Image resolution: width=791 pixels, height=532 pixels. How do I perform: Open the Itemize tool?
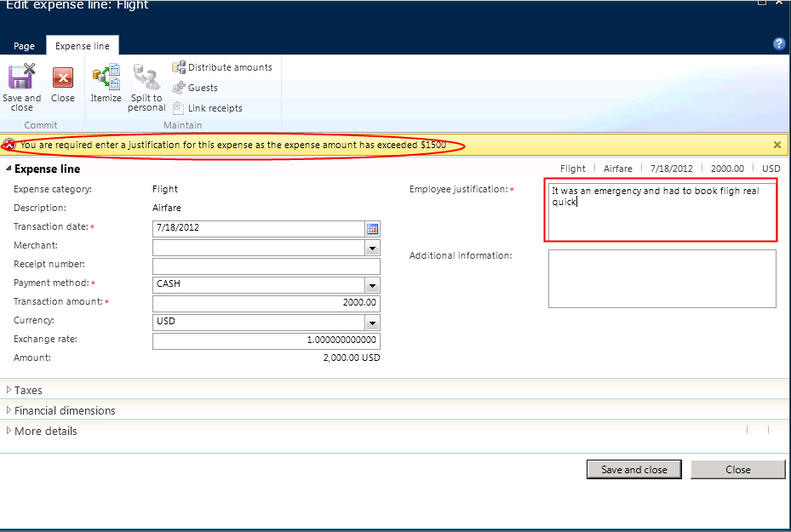tap(106, 78)
